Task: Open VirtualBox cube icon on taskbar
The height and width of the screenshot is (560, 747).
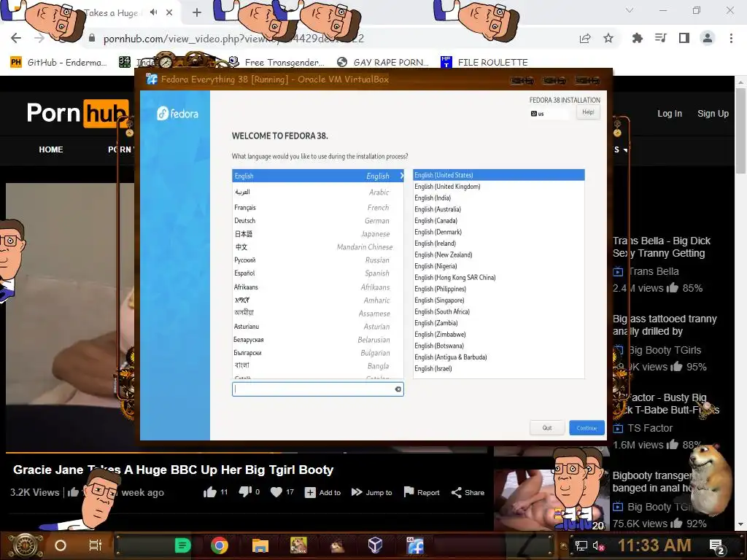Action: click(x=376, y=545)
